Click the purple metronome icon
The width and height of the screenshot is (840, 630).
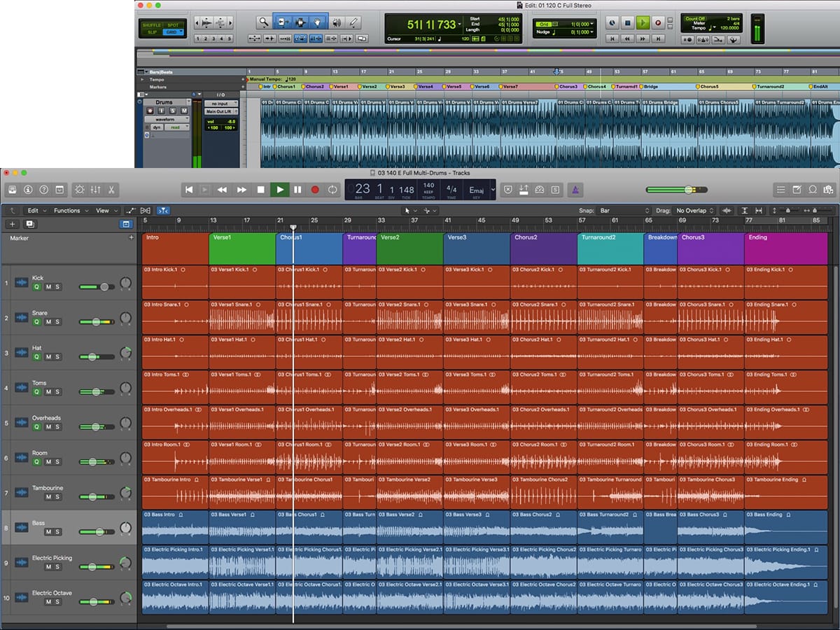(574, 190)
